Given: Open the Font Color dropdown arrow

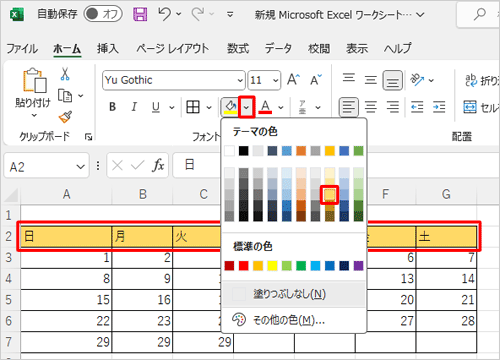Looking at the screenshot, I should [x=281, y=107].
